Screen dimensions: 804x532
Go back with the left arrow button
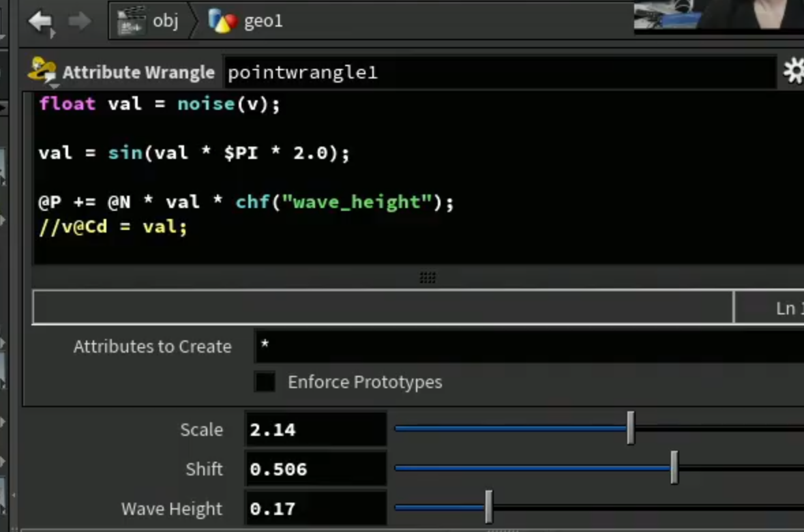coord(42,22)
